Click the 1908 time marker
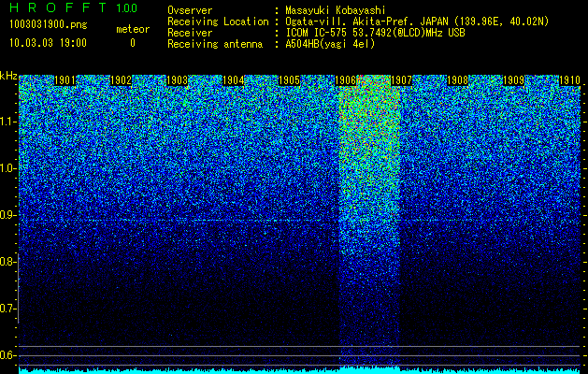Image resolution: width=588 pixels, height=374 pixels. tap(458, 80)
